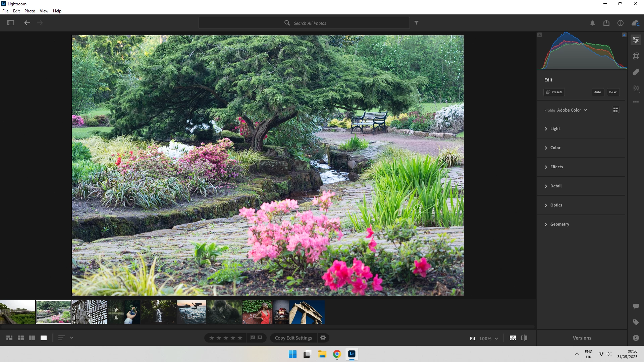Expand the Light panel

[x=555, y=129]
